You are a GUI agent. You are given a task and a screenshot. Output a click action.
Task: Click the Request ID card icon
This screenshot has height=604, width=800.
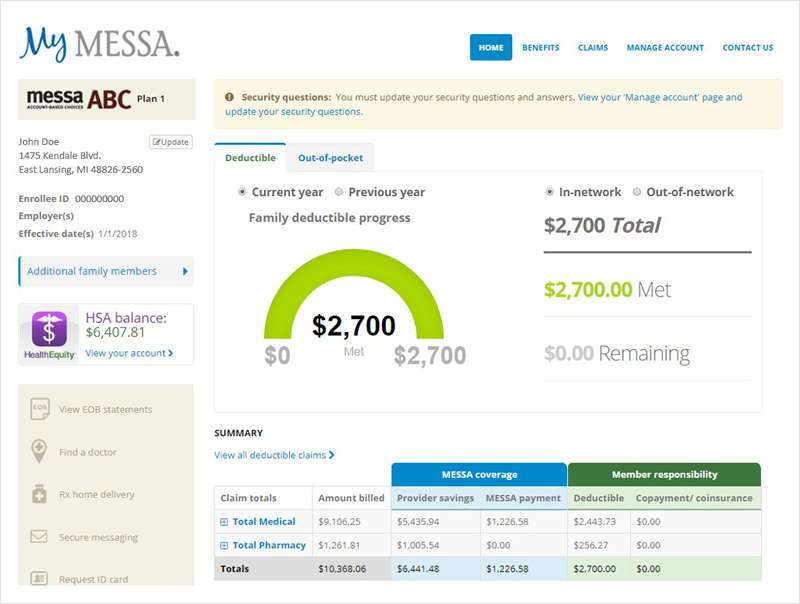(x=39, y=579)
